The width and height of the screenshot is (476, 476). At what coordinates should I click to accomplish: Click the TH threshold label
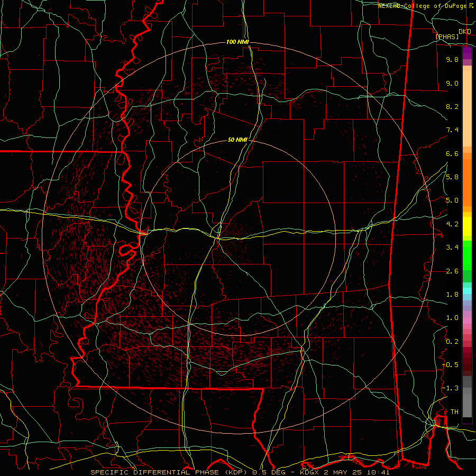pos(454,412)
